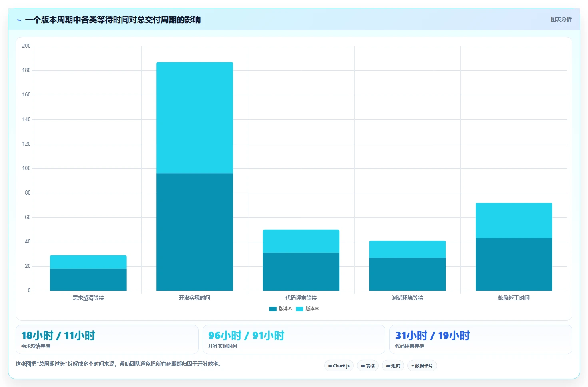Viewport: 588px width, 387px height.
Task: Click the 版本A segment of 需求澄清等待 bar
Action: [x=88, y=280]
